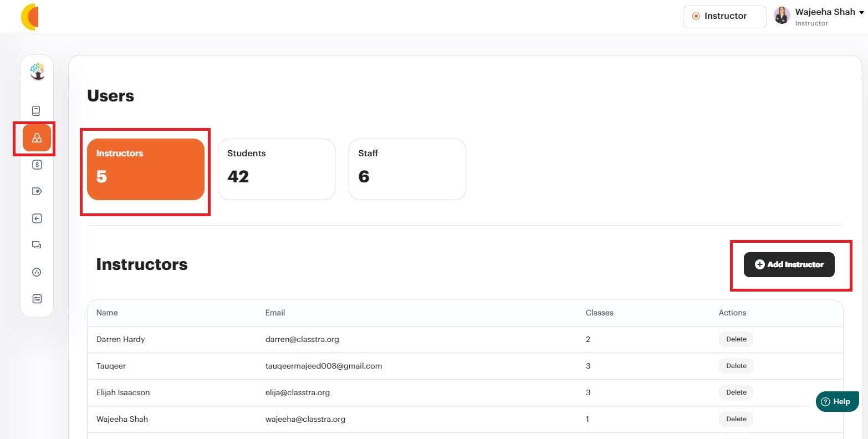Click Wajeeha Shah's profile avatar
The height and width of the screenshot is (439, 868).
click(x=782, y=16)
